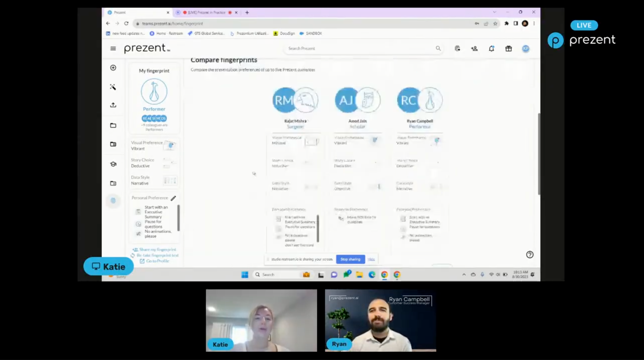Image resolution: width=644 pixels, height=360 pixels.
Task: Click the Stop sharing button
Action: point(350,259)
